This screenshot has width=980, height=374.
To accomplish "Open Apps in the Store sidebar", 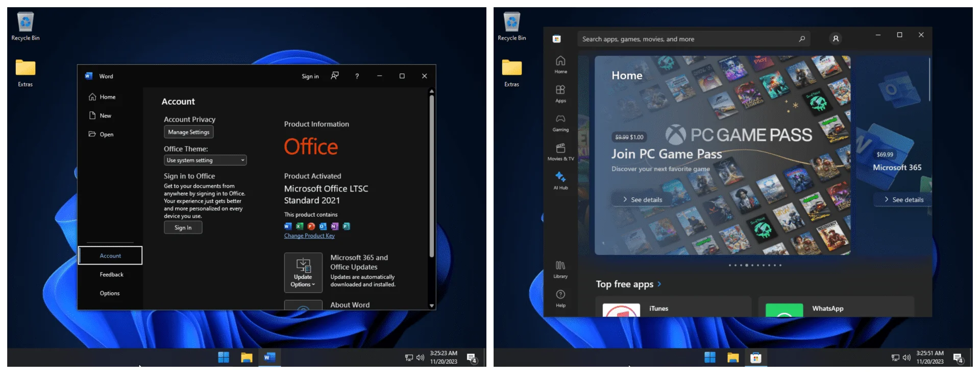I will pos(560,94).
